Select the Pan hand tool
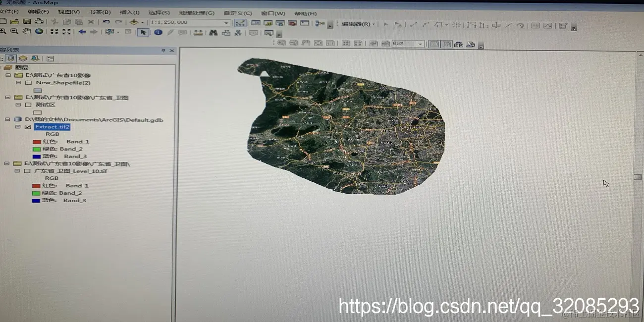This screenshot has height=322, width=644. [27, 32]
